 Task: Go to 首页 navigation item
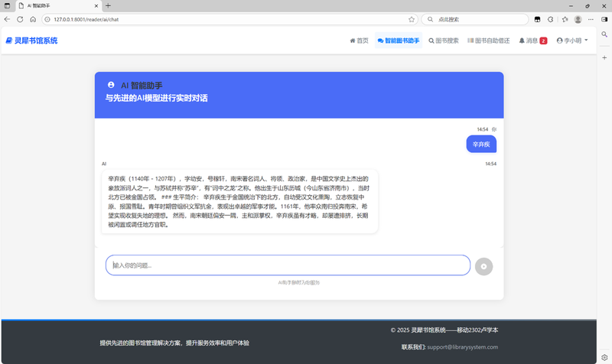(x=359, y=41)
